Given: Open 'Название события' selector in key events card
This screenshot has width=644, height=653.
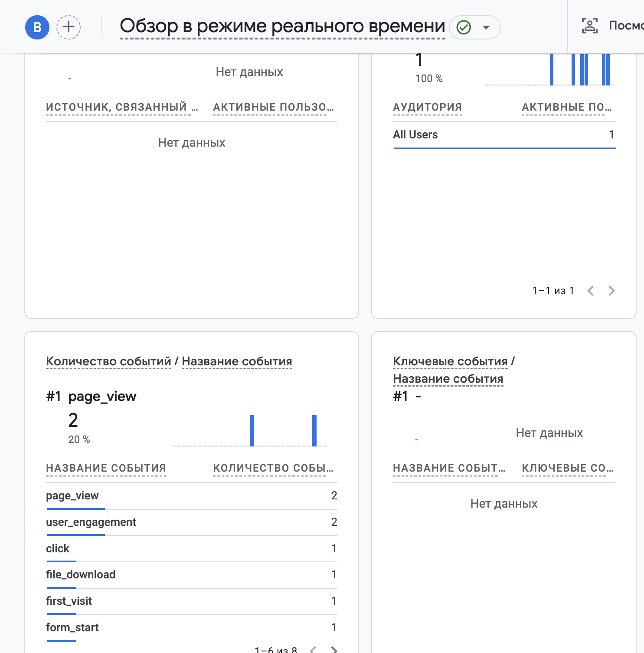Looking at the screenshot, I should click(x=448, y=379).
